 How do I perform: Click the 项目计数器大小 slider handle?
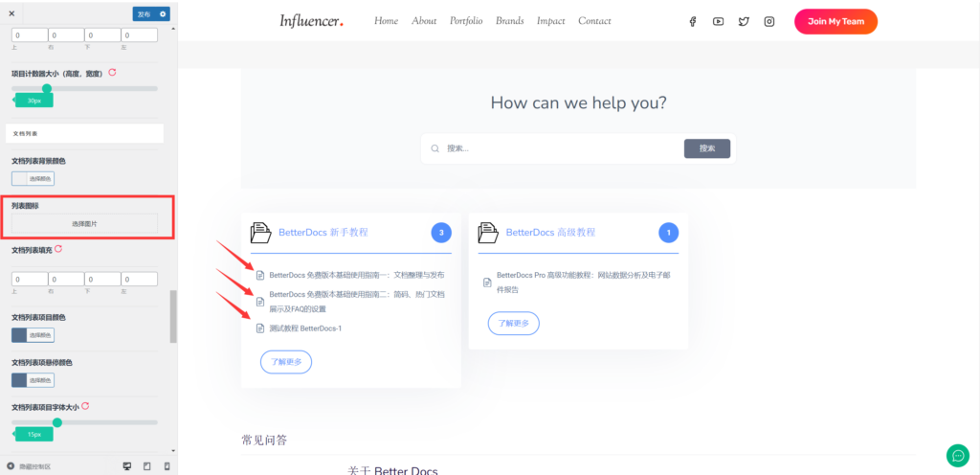click(47, 89)
